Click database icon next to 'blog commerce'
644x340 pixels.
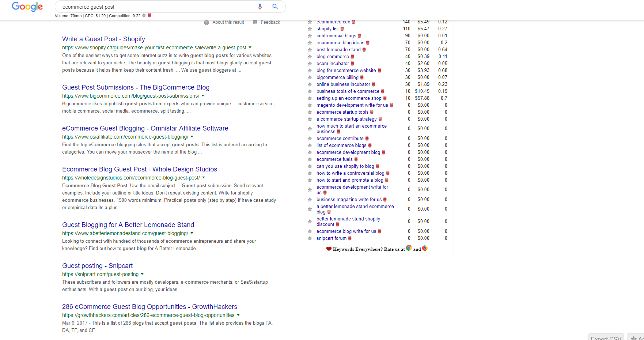point(352,57)
